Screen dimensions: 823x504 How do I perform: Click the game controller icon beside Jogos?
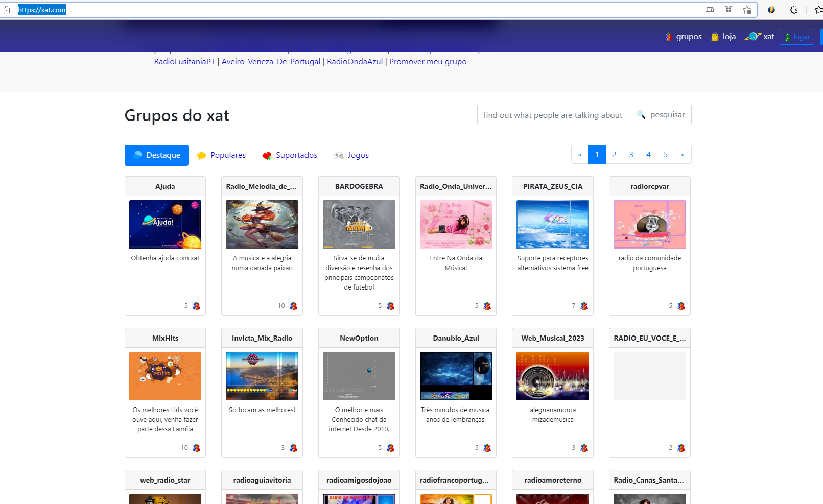338,155
